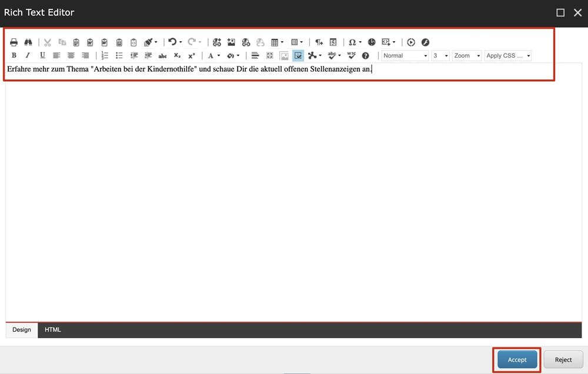
Task: Click the Insert Image icon
Action: 231,42
